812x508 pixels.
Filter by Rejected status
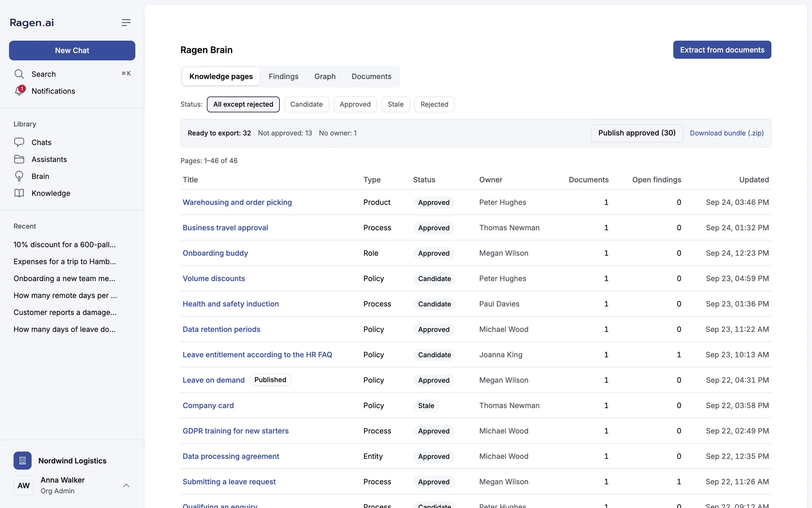point(434,104)
